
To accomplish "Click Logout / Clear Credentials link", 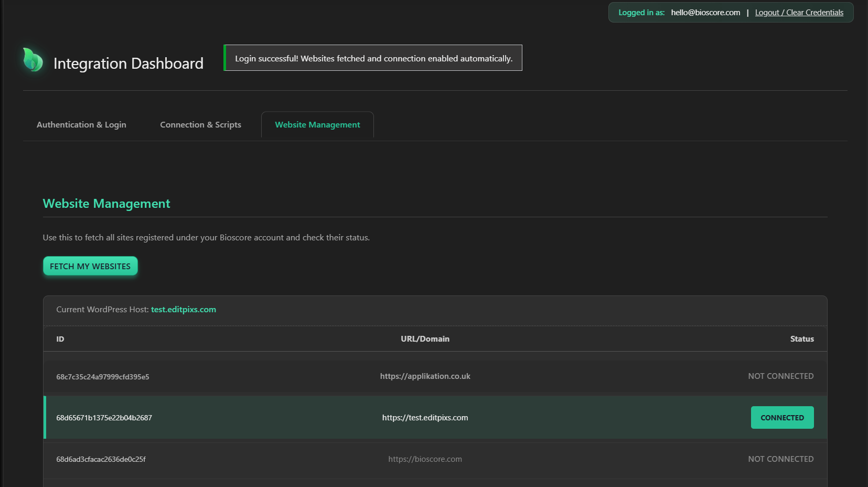I will point(799,13).
